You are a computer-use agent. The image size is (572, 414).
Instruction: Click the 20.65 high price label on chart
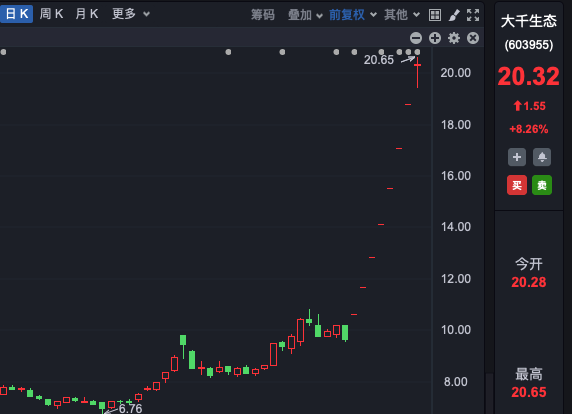(x=379, y=60)
